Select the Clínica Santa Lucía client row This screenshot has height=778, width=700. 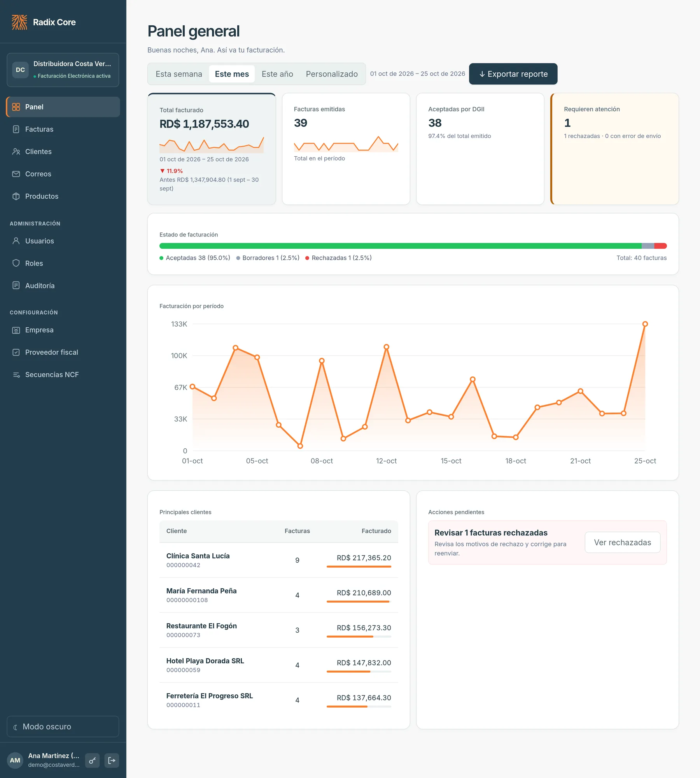(x=279, y=560)
